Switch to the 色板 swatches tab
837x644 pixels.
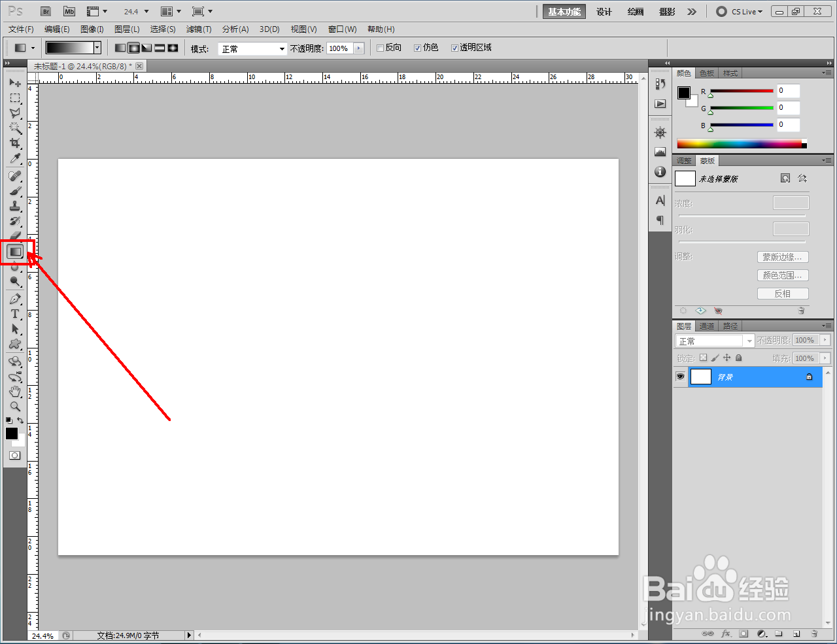click(x=707, y=73)
